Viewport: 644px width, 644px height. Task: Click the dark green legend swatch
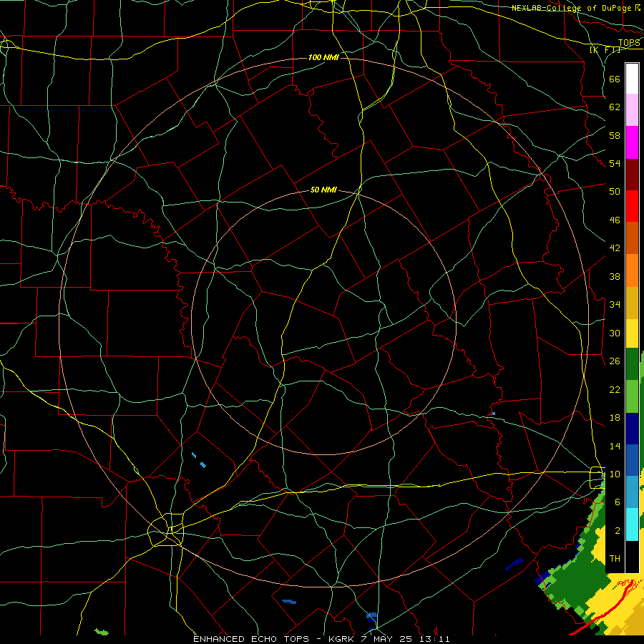[632, 364]
